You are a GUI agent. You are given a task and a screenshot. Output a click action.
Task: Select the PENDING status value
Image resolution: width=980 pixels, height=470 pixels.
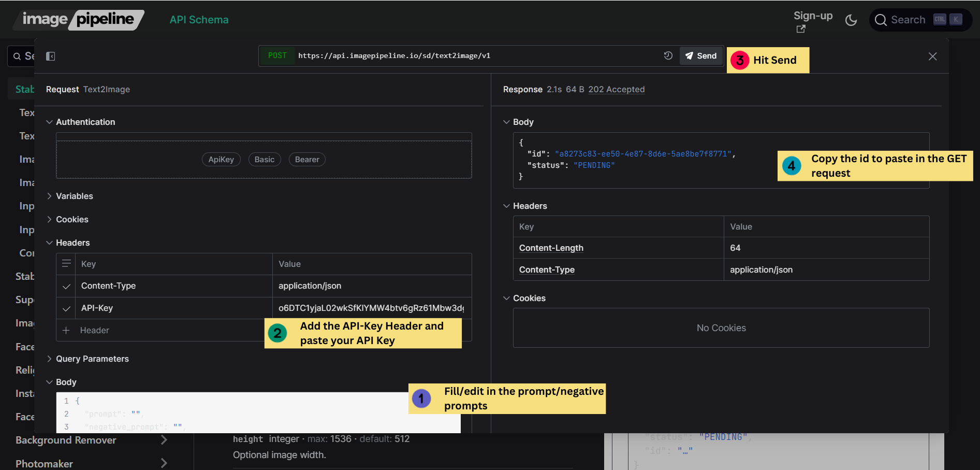pos(594,165)
